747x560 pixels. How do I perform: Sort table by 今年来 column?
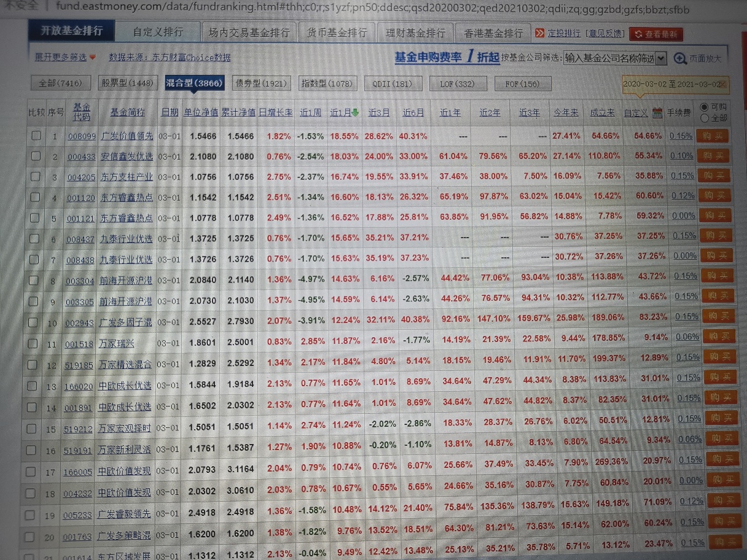click(566, 113)
